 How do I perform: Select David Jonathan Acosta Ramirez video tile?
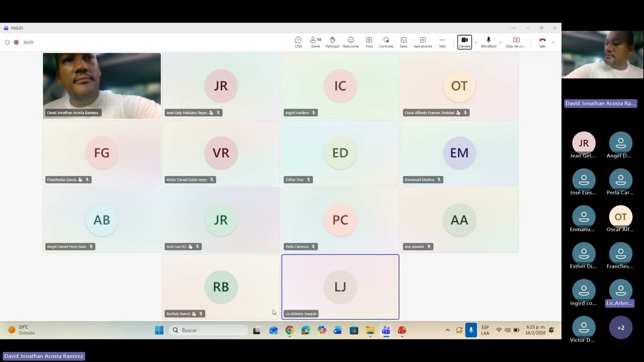tap(102, 85)
